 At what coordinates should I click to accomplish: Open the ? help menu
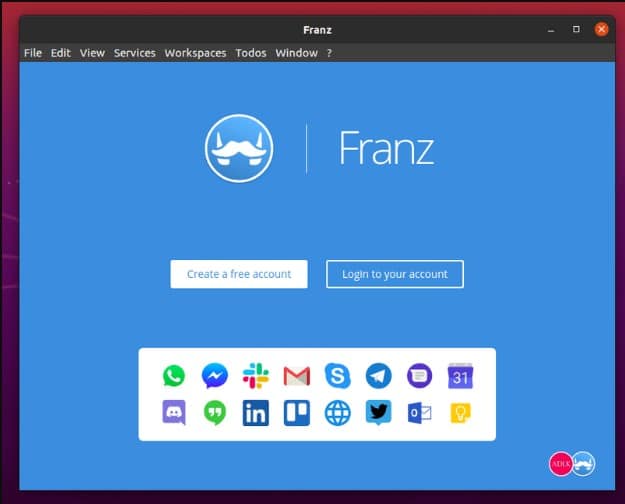click(329, 53)
